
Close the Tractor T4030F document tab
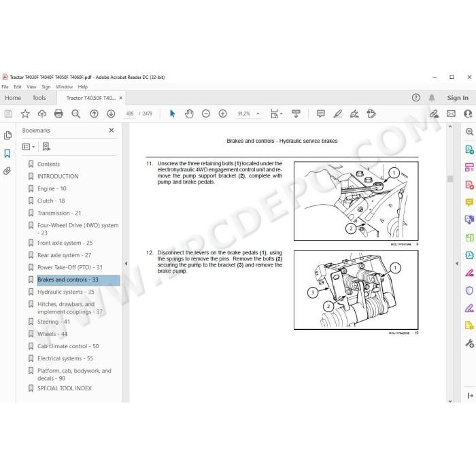[x=121, y=98]
